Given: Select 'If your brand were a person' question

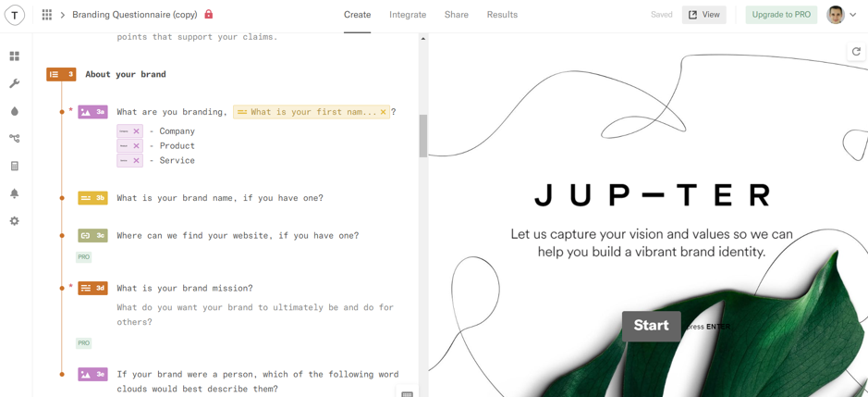Looking at the screenshot, I should point(257,381).
